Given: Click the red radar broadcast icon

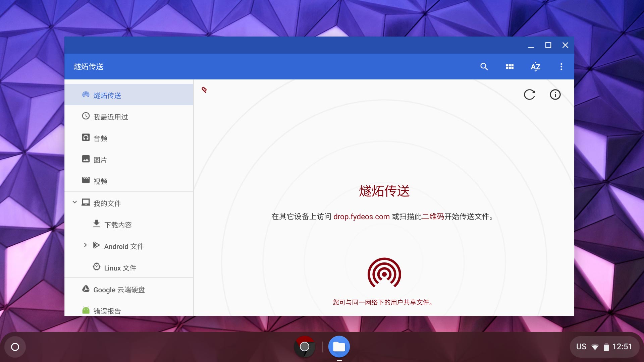Looking at the screenshot, I should click(384, 273).
